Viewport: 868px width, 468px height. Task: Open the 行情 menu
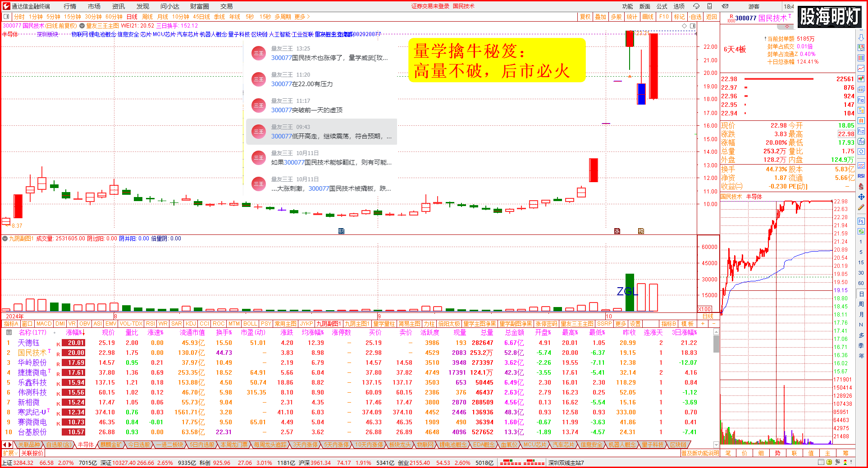(x=70, y=6)
